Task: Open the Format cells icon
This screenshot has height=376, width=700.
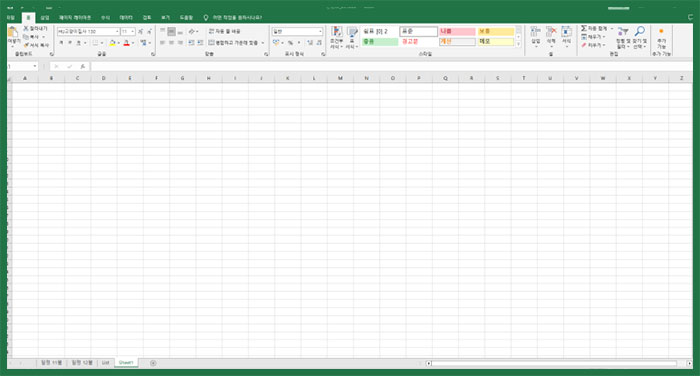Action: 566,32
